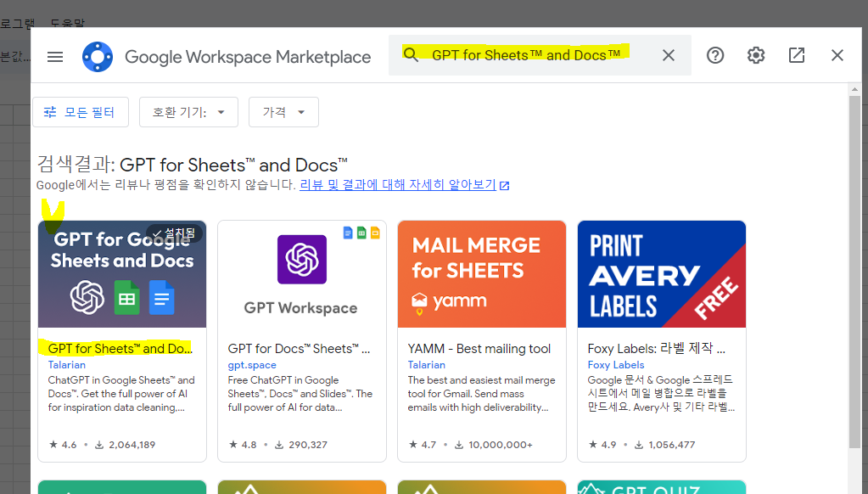Click the Free ChatGPT in Google description

pos(300,394)
